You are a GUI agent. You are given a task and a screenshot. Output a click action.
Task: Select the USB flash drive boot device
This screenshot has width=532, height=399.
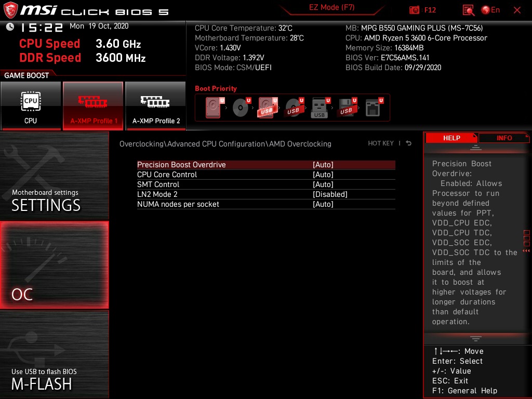tap(320, 107)
